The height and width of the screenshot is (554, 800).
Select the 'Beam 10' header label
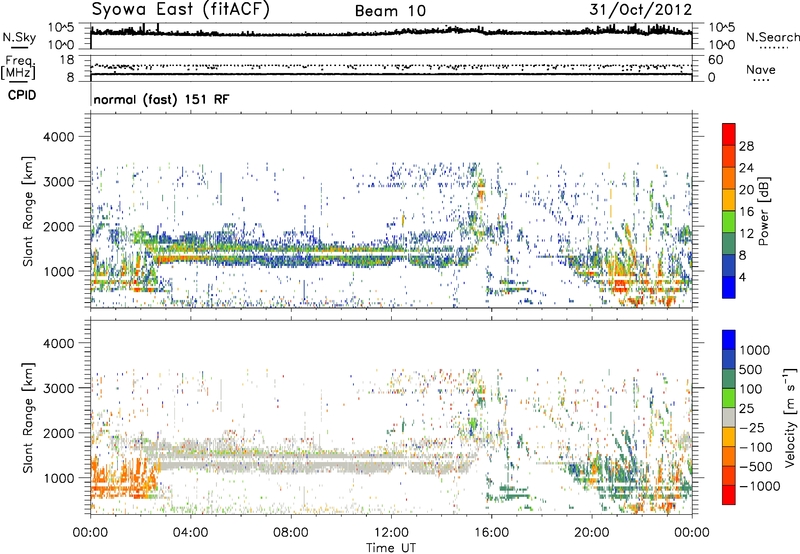[390, 11]
